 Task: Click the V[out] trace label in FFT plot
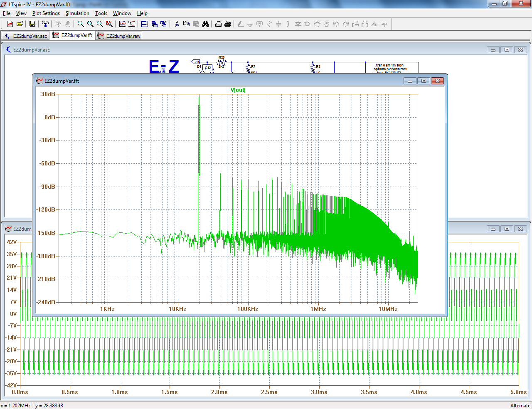238,90
